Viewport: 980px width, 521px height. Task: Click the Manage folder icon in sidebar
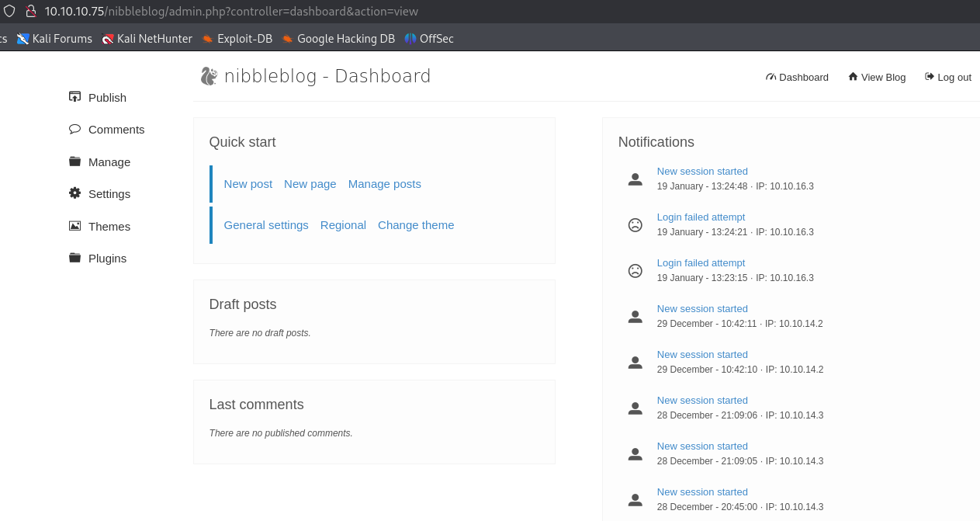click(74, 162)
